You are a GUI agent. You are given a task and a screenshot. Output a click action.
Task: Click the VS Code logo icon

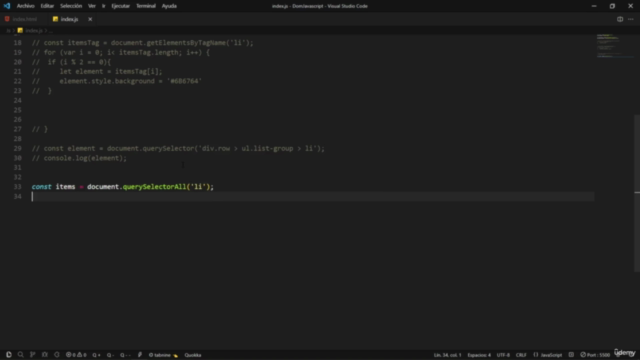(x=7, y=6)
